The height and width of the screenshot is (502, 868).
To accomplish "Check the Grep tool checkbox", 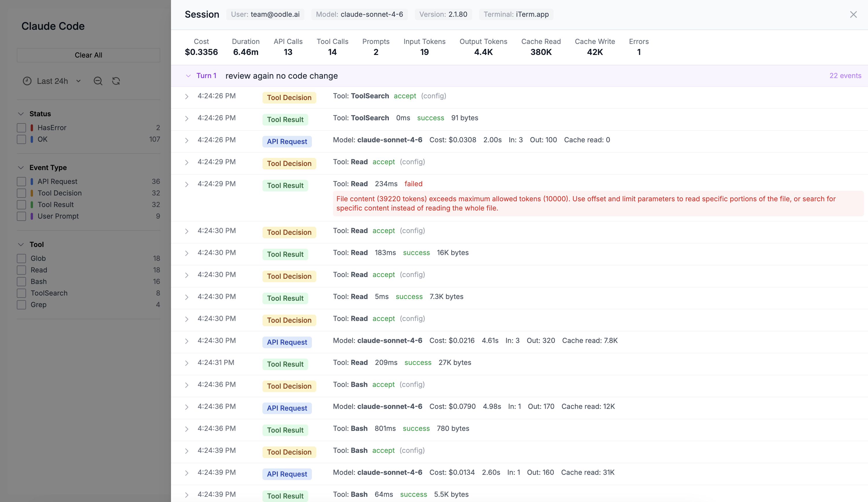I will coord(22,305).
